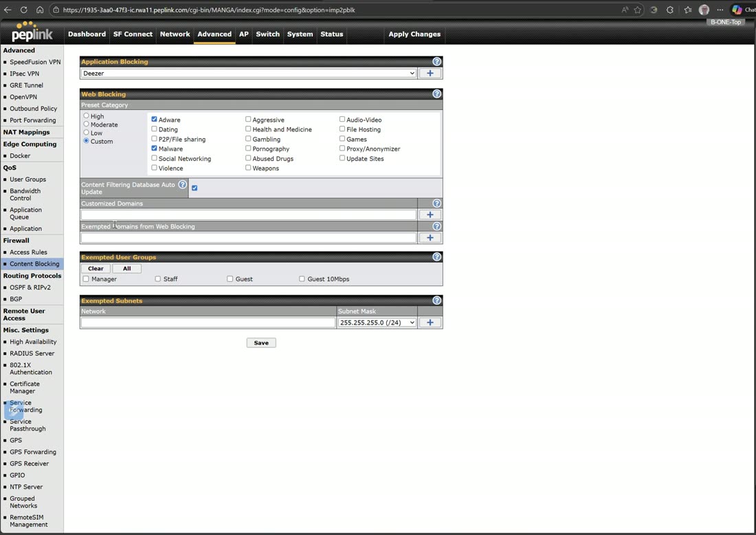The height and width of the screenshot is (535, 756).
Task: Open help for Application Blocking section
Action: click(x=436, y=61)
